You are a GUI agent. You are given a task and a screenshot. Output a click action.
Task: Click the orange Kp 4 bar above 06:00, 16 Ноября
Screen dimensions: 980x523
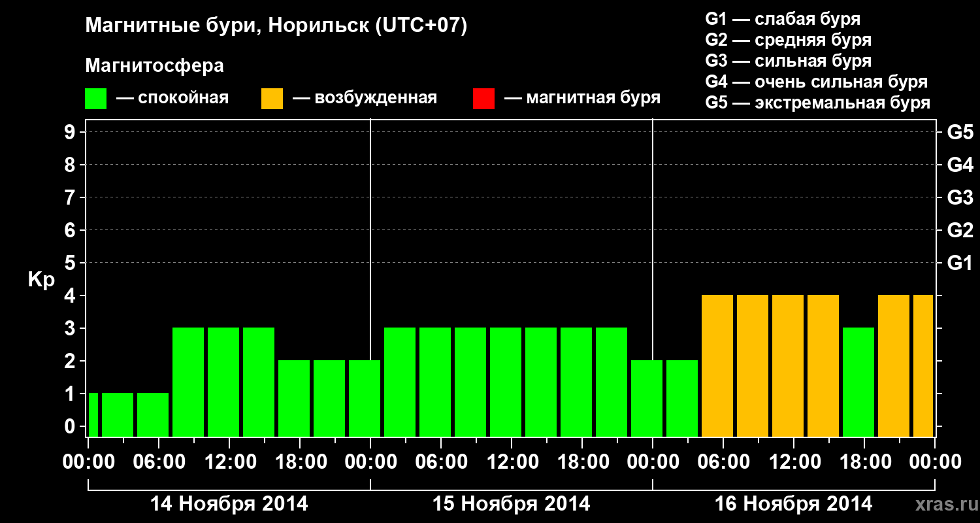[717, 365]
